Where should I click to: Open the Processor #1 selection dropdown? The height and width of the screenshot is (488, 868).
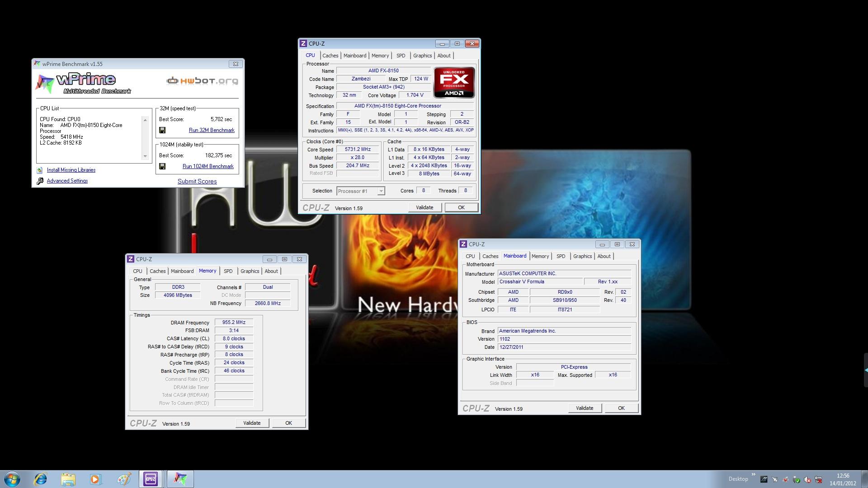(361, 191)
